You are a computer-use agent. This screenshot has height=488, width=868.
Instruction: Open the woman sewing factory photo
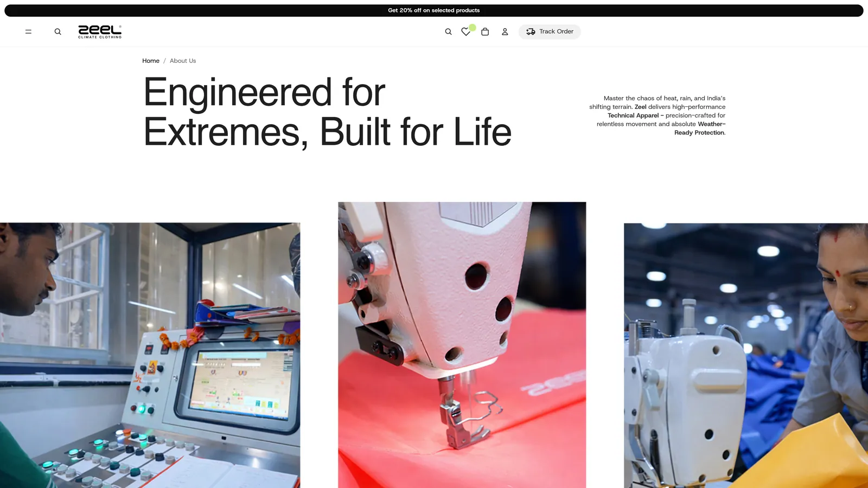point(746,355)
